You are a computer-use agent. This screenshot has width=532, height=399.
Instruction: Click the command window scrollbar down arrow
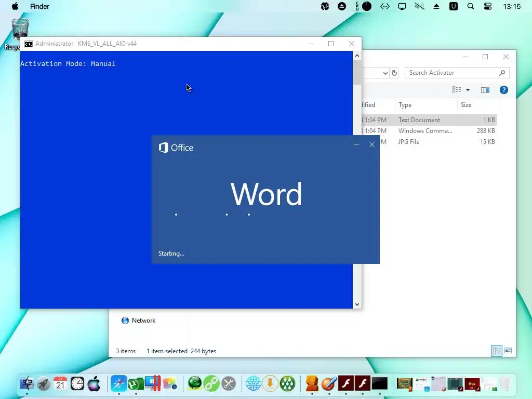(357, 304)
